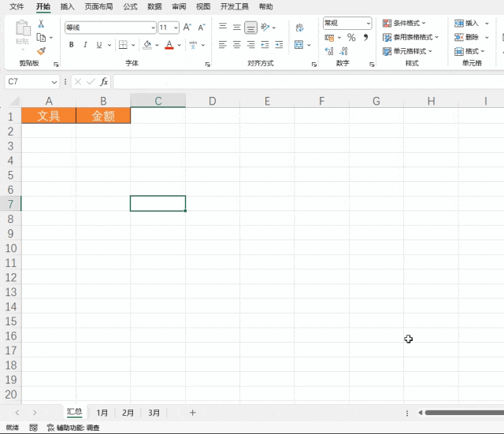Center text horizontally
This screenshot has width=504, height=434.
[x=237, y=45]
